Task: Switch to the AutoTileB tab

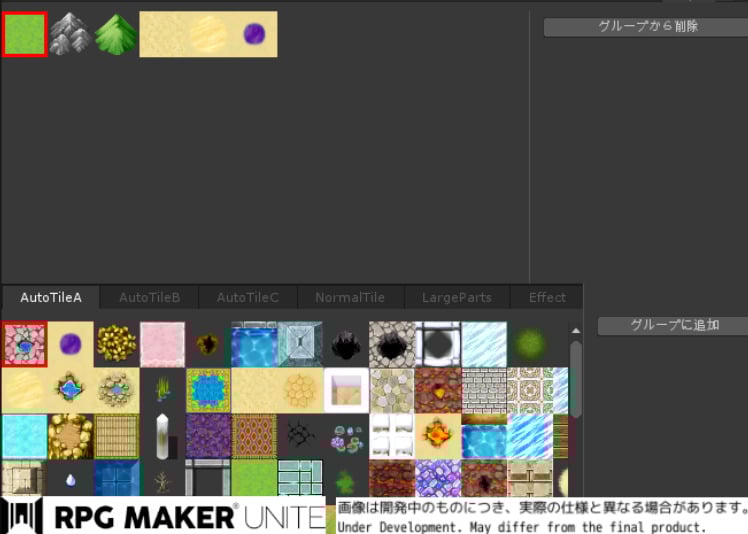Action: 149,297
